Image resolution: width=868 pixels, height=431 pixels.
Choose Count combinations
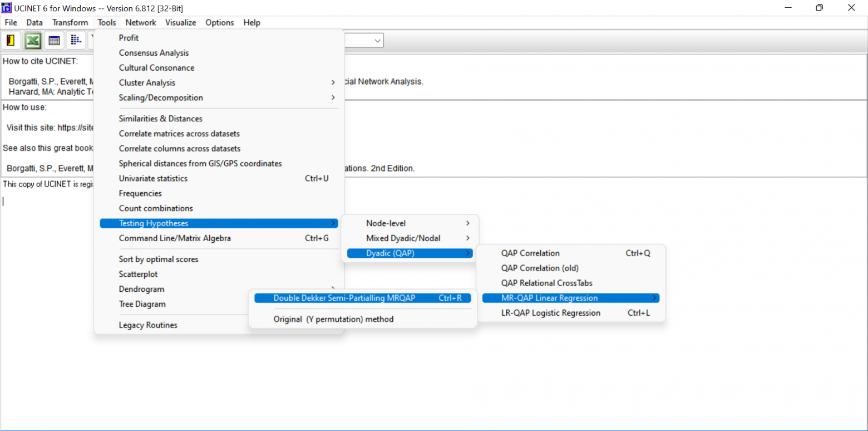click(x=219, y=209)
